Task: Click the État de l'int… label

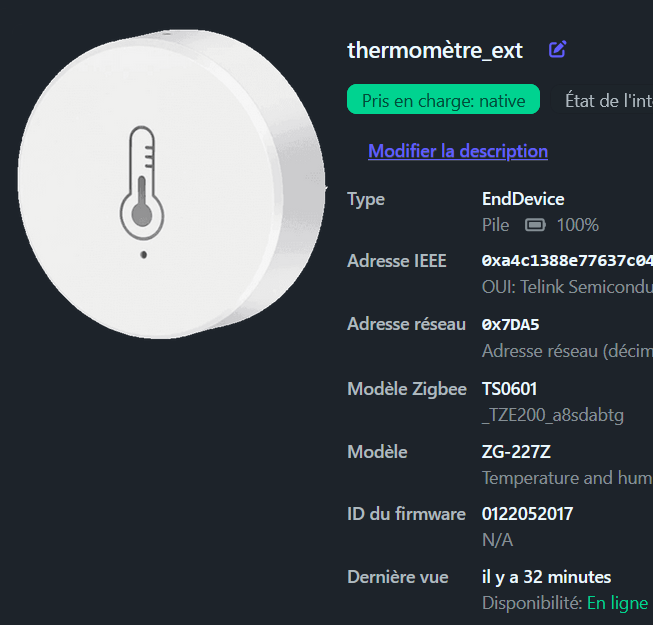Action: 608,100
